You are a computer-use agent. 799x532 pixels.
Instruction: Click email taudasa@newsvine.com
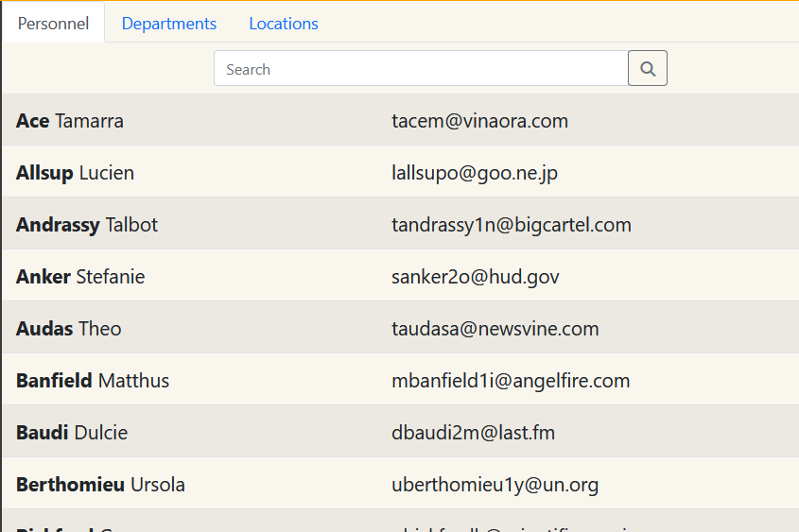[x=495, y=329]
